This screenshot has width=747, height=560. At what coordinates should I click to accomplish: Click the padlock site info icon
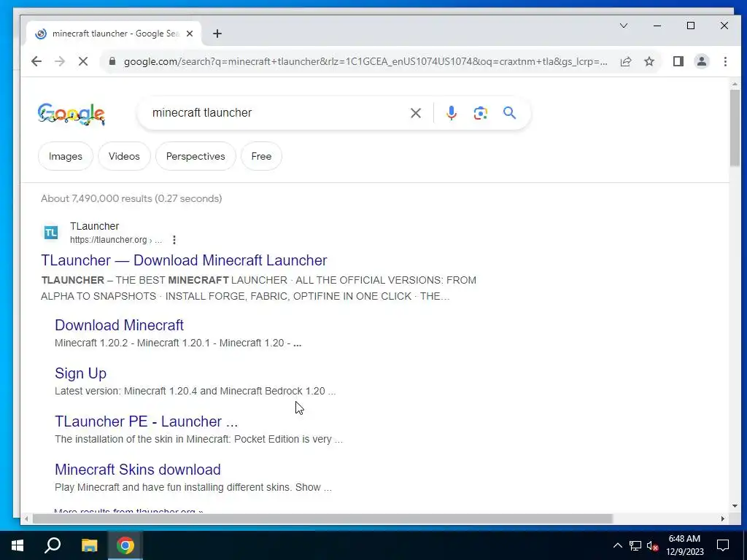tap(112, 61)
